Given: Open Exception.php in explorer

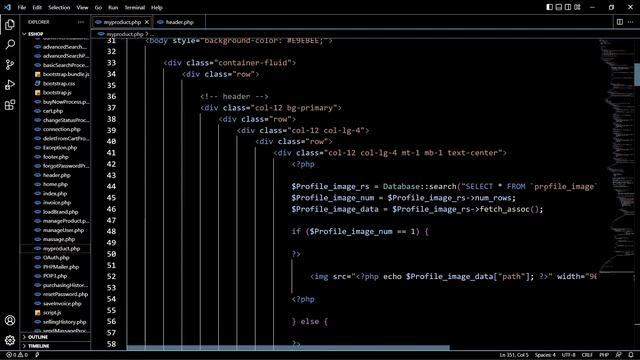Looking at the screenshot, I should click(x=60, y=148).
